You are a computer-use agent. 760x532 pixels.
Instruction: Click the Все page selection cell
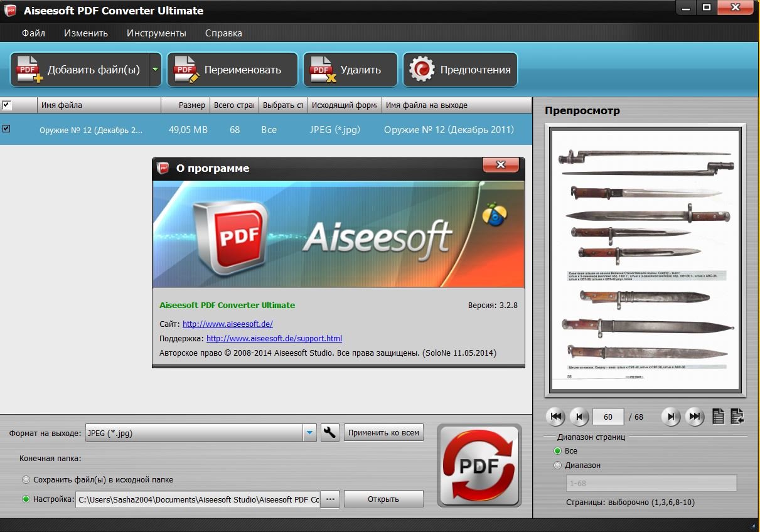click(x=269, y=130)
